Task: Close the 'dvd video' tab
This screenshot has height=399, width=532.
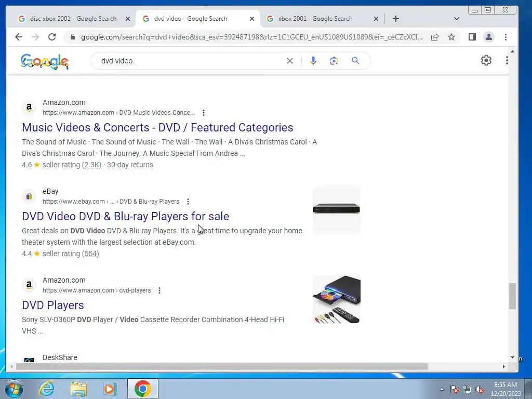Action: (x=252, y=19)
